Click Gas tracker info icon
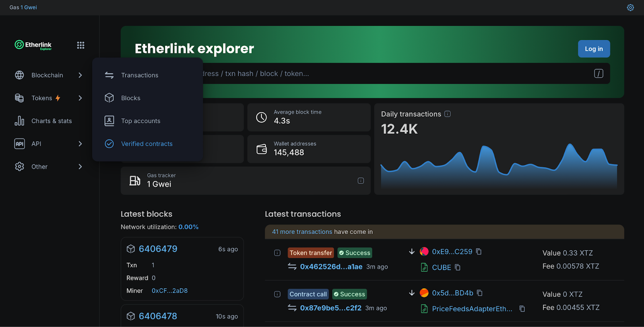 (361, 181)
